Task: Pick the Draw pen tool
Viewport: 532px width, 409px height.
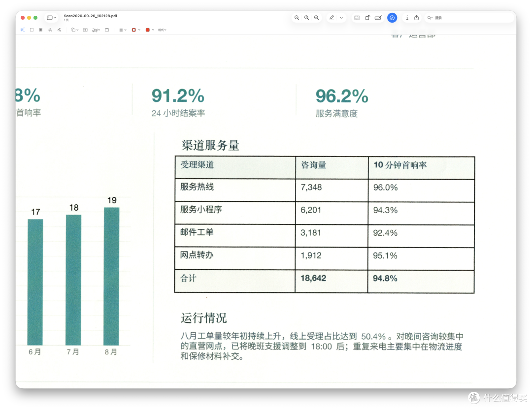Action: coord(60,30)
